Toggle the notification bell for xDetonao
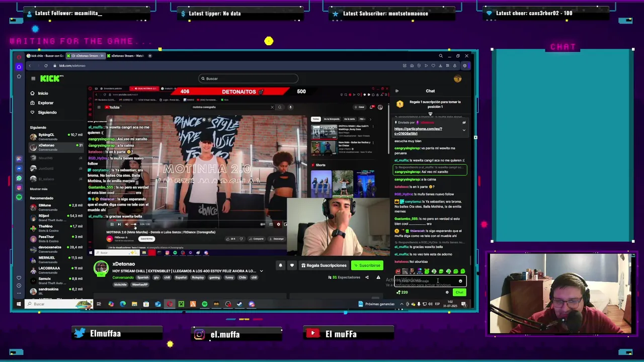644x362 pixels. pyautogui.click(x=281, y=265)
